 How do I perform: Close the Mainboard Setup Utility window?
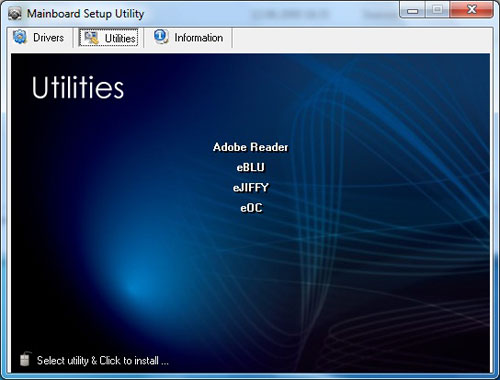(x=471, y=10)
